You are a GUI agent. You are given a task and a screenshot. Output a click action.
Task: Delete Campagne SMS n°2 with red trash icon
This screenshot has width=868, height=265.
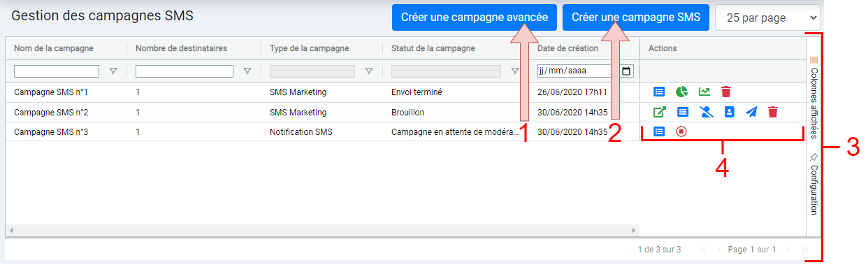772,112
